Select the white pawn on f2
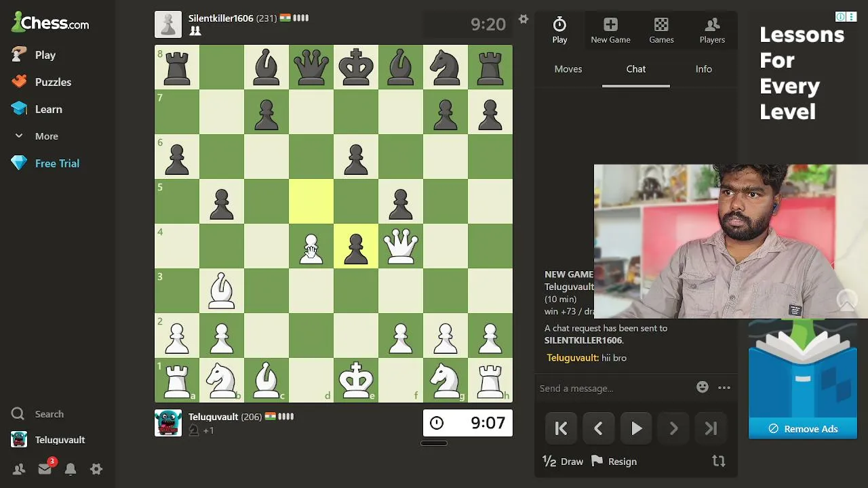 pos(401,335)
